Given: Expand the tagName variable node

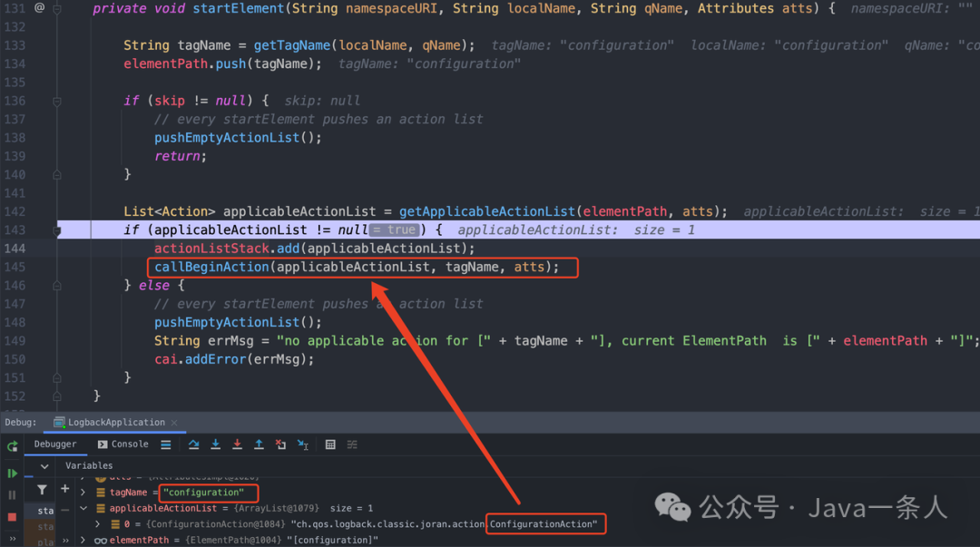Looking at the screenshot, I should [x=83, y=493].
